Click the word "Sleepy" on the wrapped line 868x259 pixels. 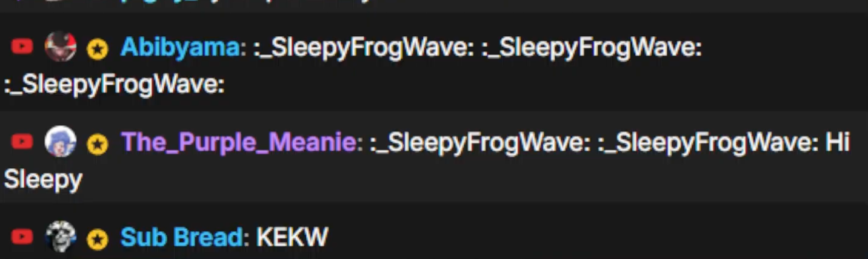point(42,180)
